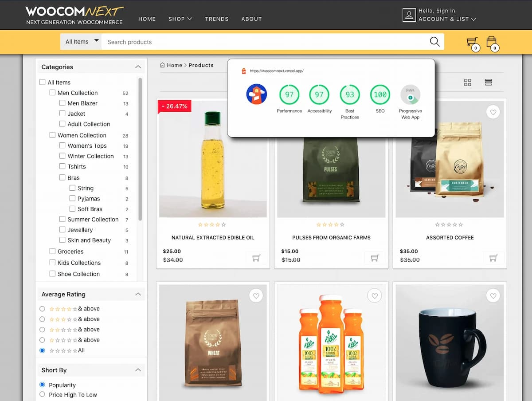
Task: Open the Shop dropdown menu
Action: pyautogui.click(x=180, y=19)
